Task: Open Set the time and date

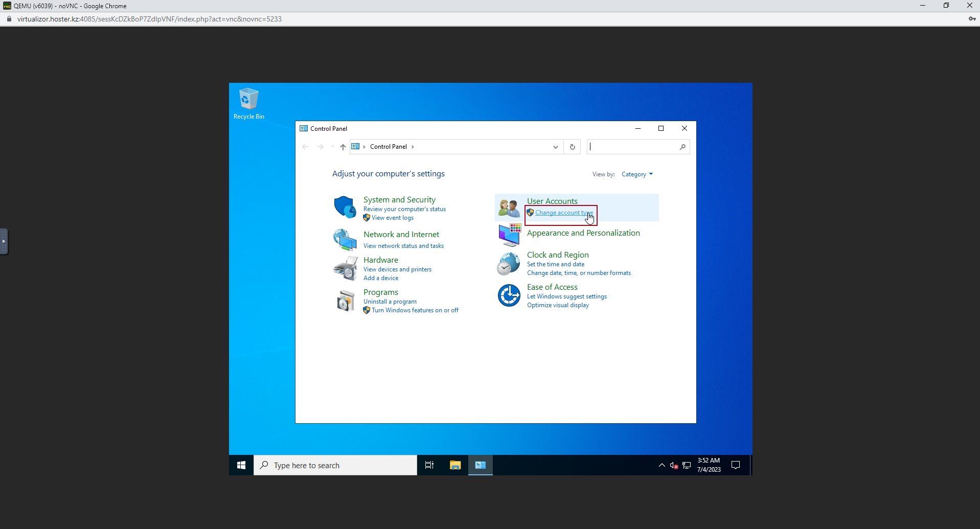Action: (556, 264)
